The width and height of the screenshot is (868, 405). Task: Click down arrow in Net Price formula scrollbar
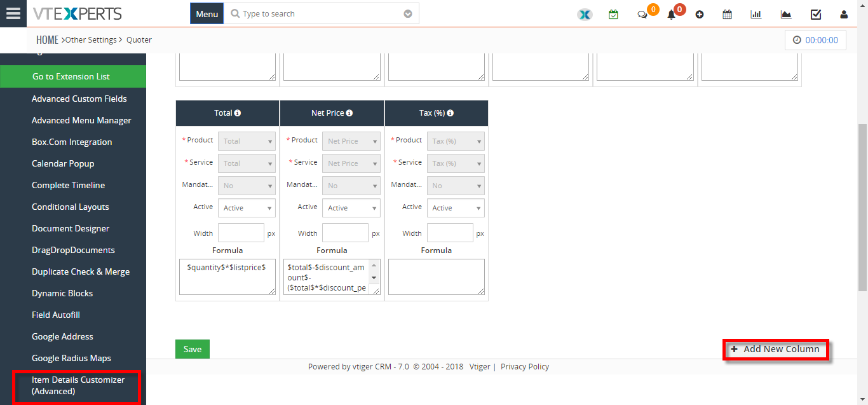(374, 278)
